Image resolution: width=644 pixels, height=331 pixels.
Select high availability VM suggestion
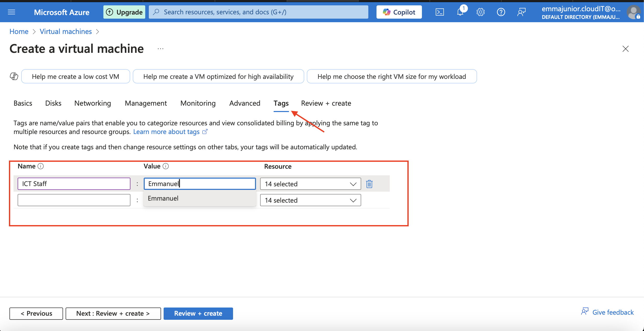[x=218, y=76]
